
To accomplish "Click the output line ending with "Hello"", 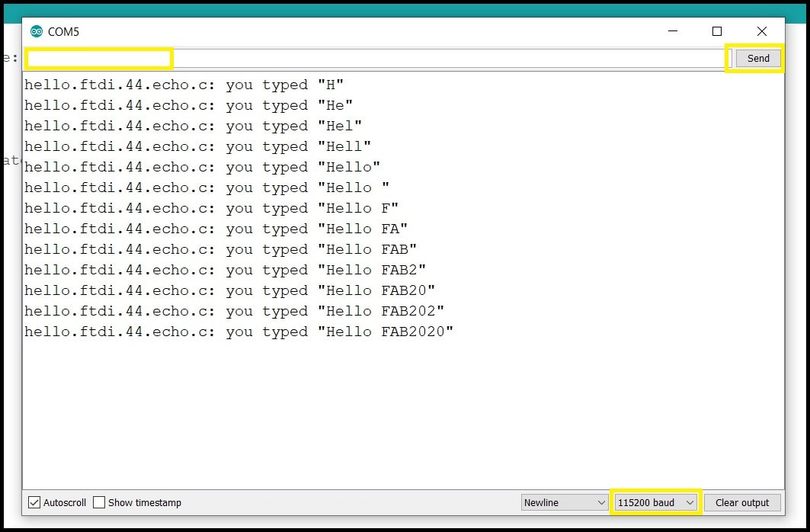I will pyautogui.click(x=203, y=168).
